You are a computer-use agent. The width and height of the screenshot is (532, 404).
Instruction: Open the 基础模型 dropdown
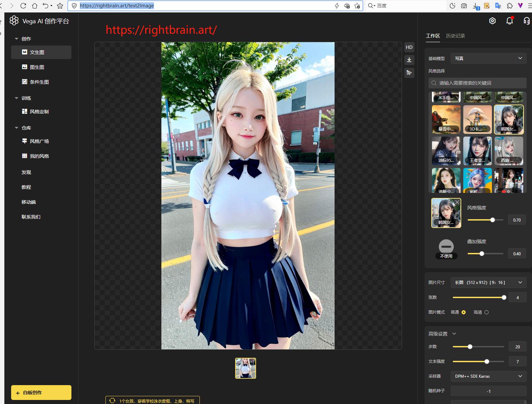click(x=488, y=58)
